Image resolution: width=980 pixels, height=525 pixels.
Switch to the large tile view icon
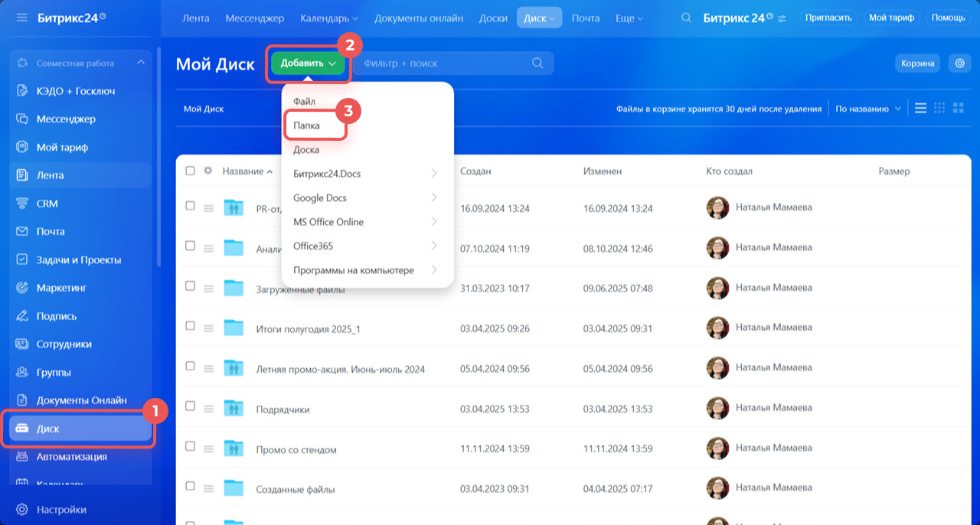[958, 109]
